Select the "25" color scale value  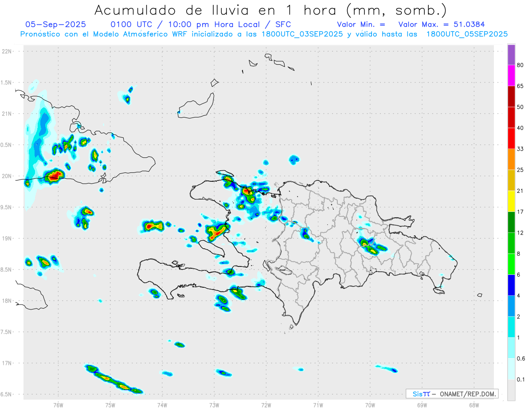[520, 170]
